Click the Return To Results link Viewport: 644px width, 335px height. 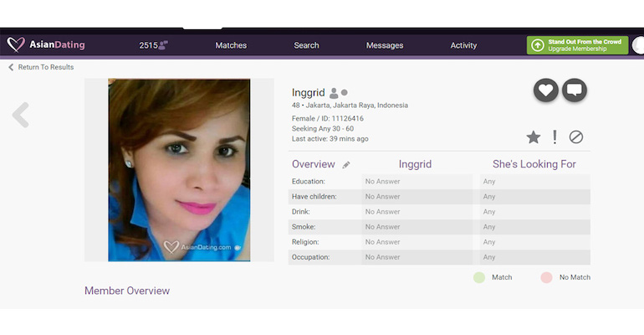pyautogui.click(x=45, y=67)
